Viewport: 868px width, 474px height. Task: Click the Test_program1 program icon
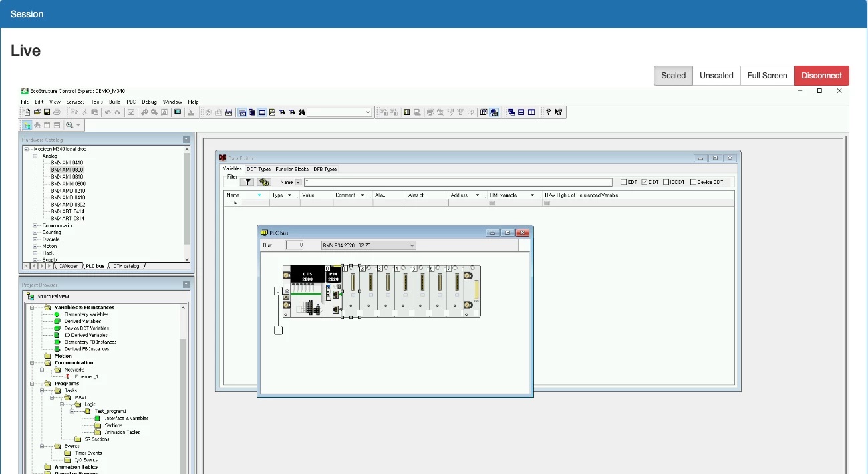[x=87, y=411]
